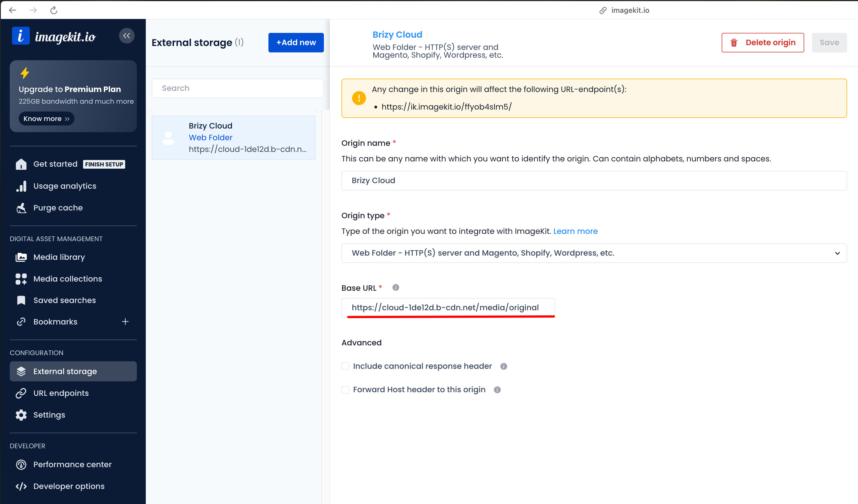Viewport: 858px width, 504px height.
Task: Click the browser forward arrow
Action: (x=33, y=10)
